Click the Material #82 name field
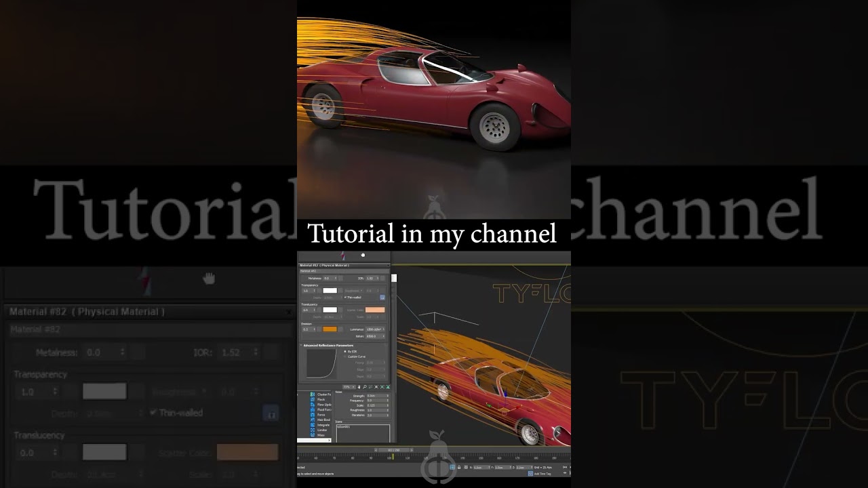The image size is (868, 488). (x=344, y=271)
